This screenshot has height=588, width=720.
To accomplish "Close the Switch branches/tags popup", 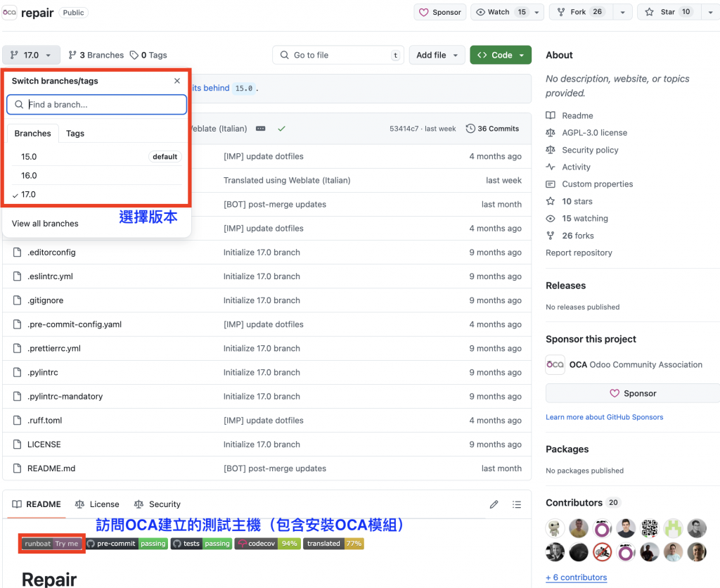I will pos(176,81).
